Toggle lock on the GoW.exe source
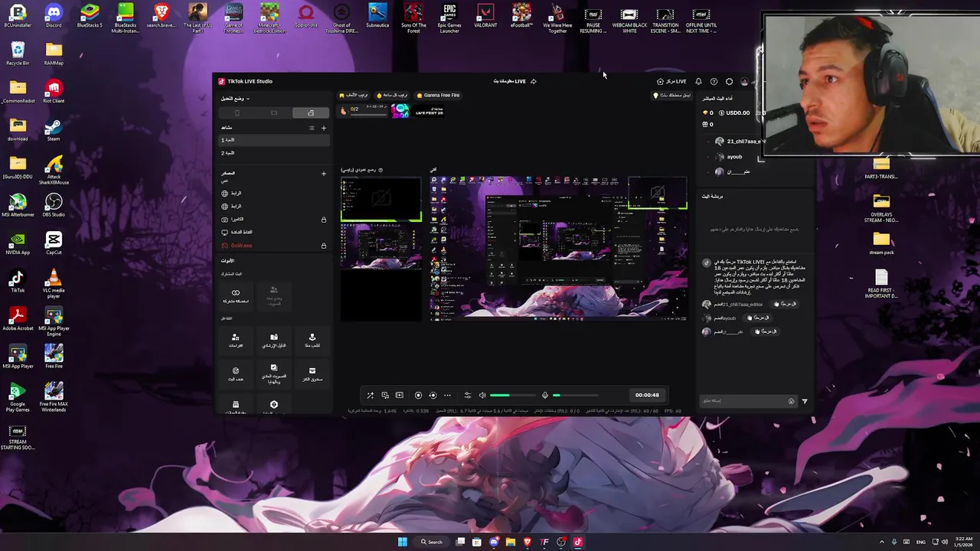The image size is (980, 551). point(324,246)
